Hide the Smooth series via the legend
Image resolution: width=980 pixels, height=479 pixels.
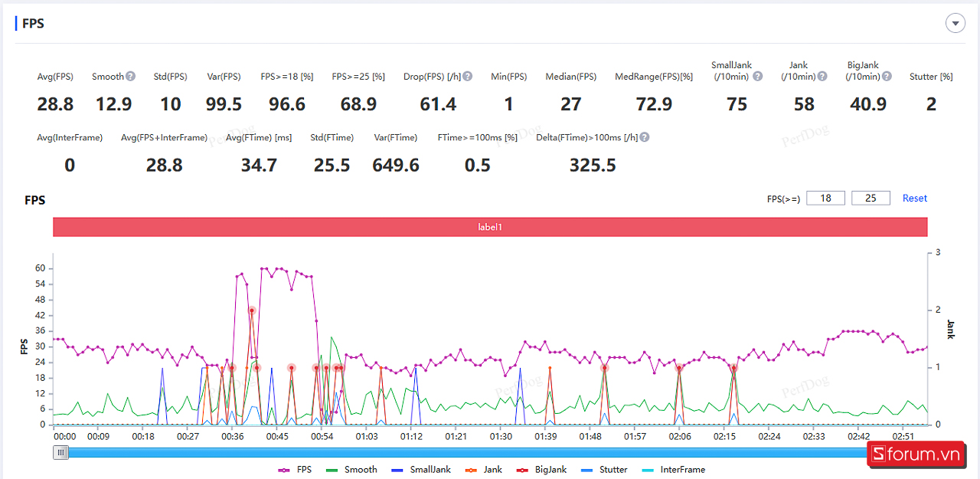coord(351,470)
